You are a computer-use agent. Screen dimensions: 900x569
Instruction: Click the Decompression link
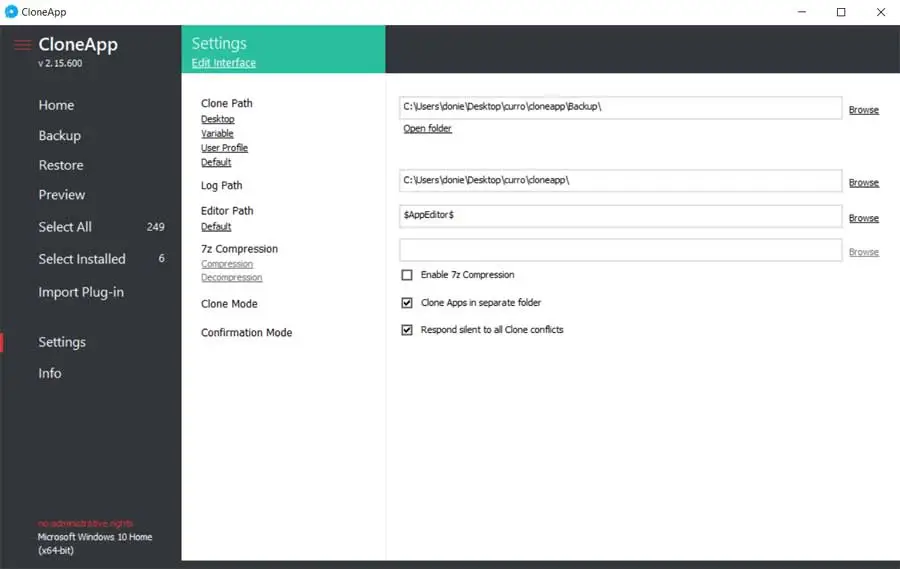[x=231, y=277]
